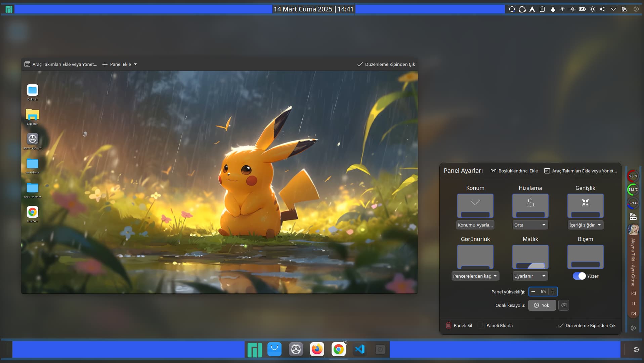Viewport: 644px width, 363px height.
Task: Click the Konumu Ayarla button
Action: (x=475, y=225)
